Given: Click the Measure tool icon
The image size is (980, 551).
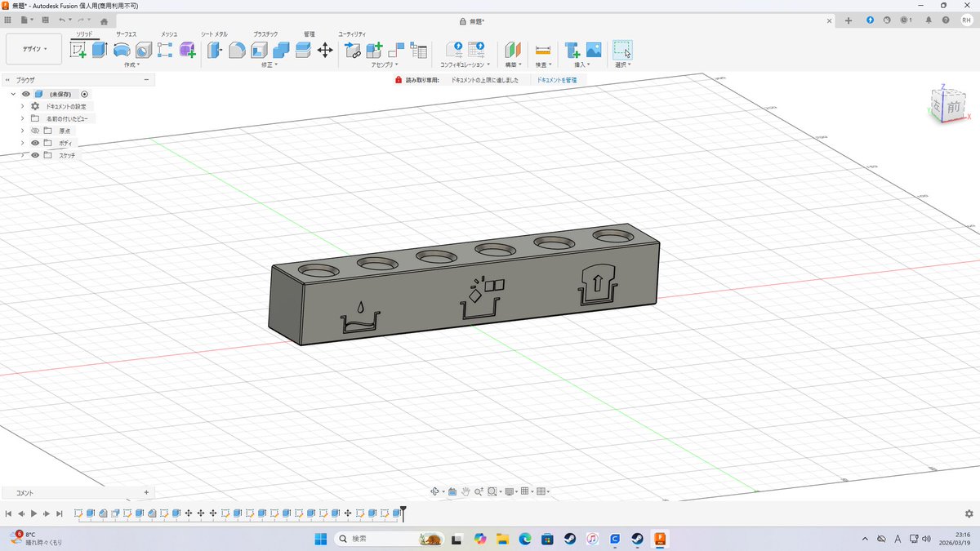Looking at the screenshot, I should [543, 50].
